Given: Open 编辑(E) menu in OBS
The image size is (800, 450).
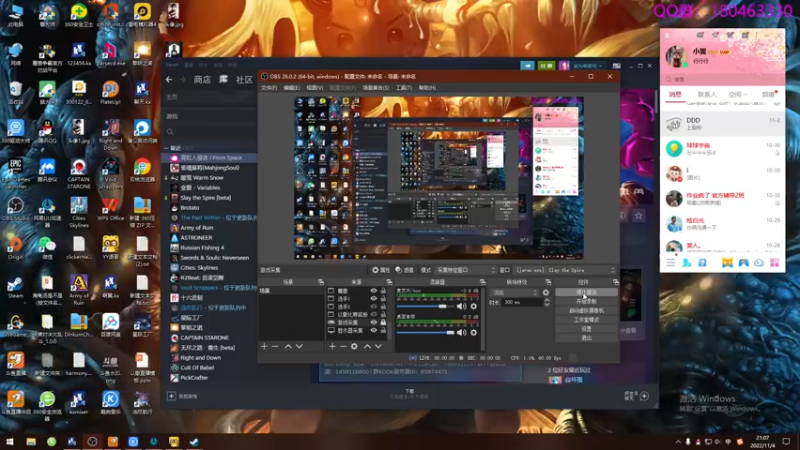Looking at the screenshot, I should (x=291, y=88).
